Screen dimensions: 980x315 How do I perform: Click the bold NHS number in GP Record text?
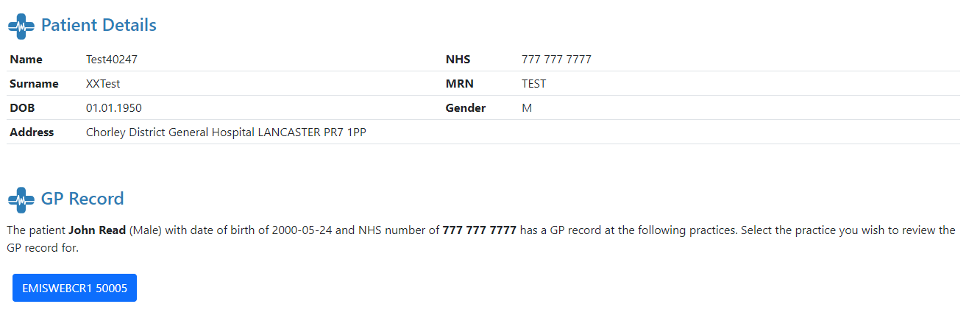[x=479, y=230]
